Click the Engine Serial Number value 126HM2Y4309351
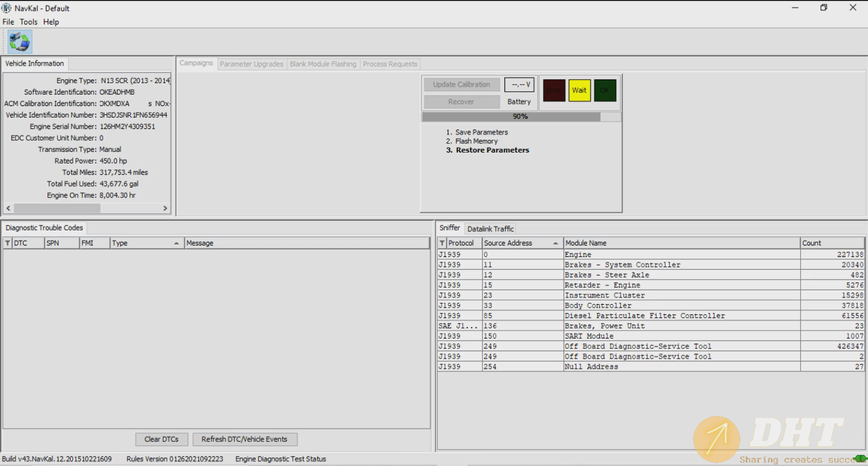Image resolution: width=868 pixels, height=466 pixels. (x=127, y=127)
